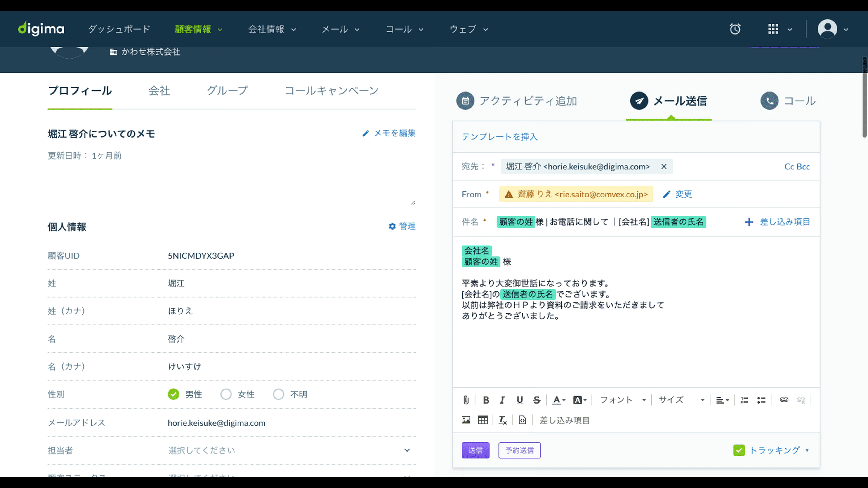
Task: Click テンプレートを挿入 link
Action: [499, 137]
